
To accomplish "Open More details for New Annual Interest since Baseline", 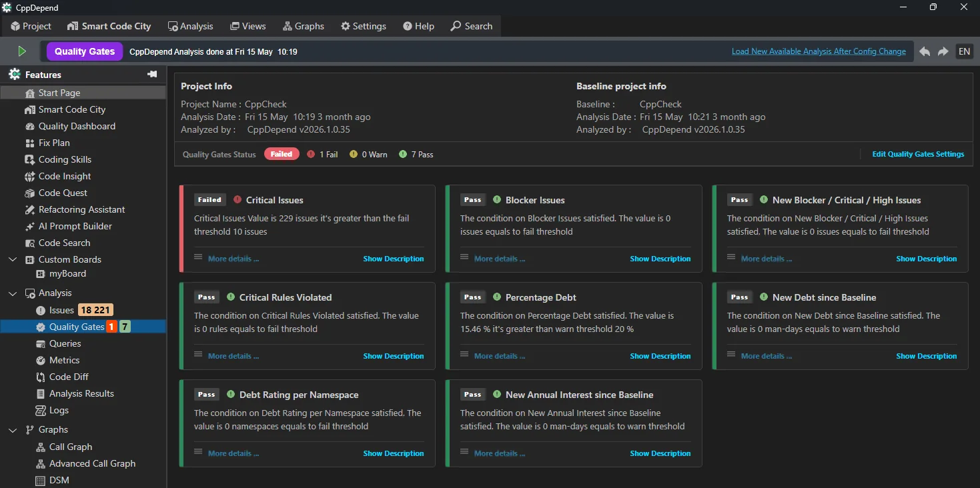I will [500, 453].
